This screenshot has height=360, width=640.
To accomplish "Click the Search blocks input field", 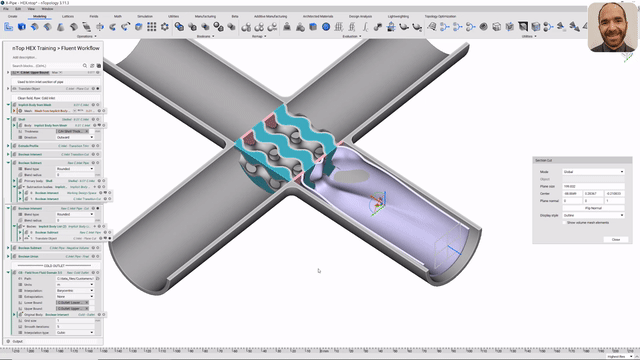I will click(x=46, y=65).
